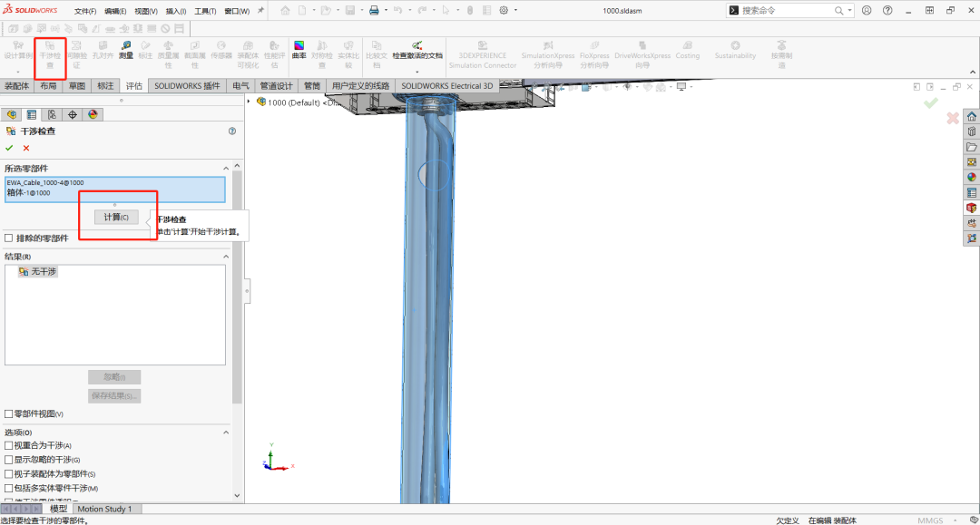The image size is (980, 525).
Task: Open help for 干涉检查 panel
Action: pyautogui.click(x=232, y=131)
